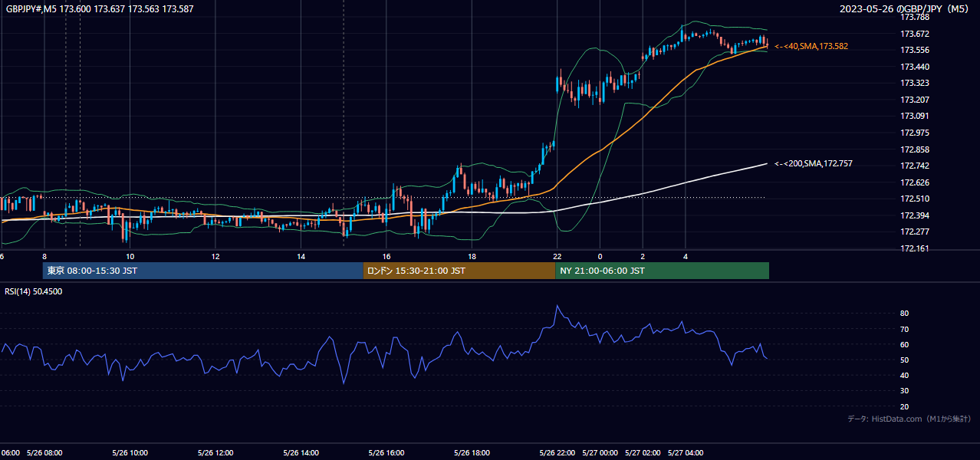Screen dimensions: 980x460
Task: Click the RSI 50 level label
Action: [x=905, y=360]
